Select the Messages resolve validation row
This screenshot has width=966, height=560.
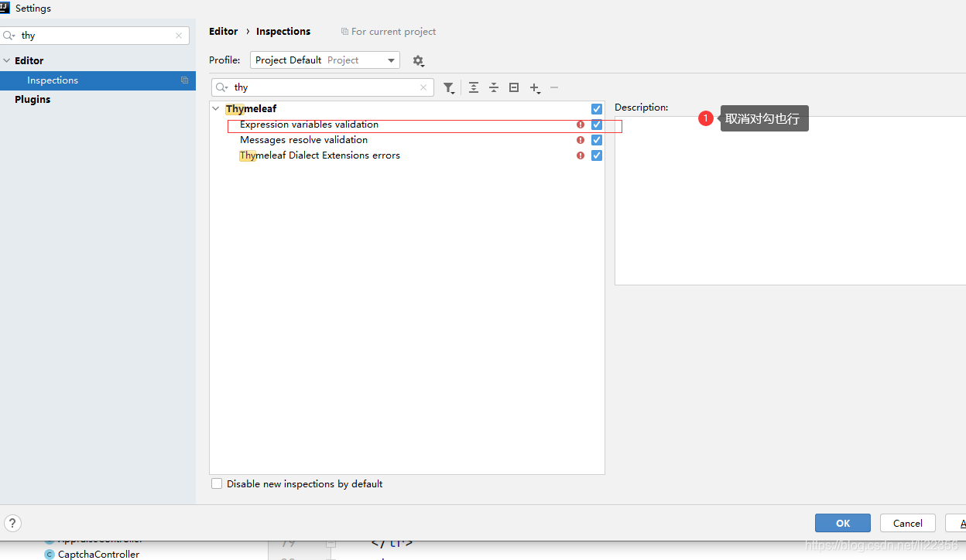click(x=407, y=140)
